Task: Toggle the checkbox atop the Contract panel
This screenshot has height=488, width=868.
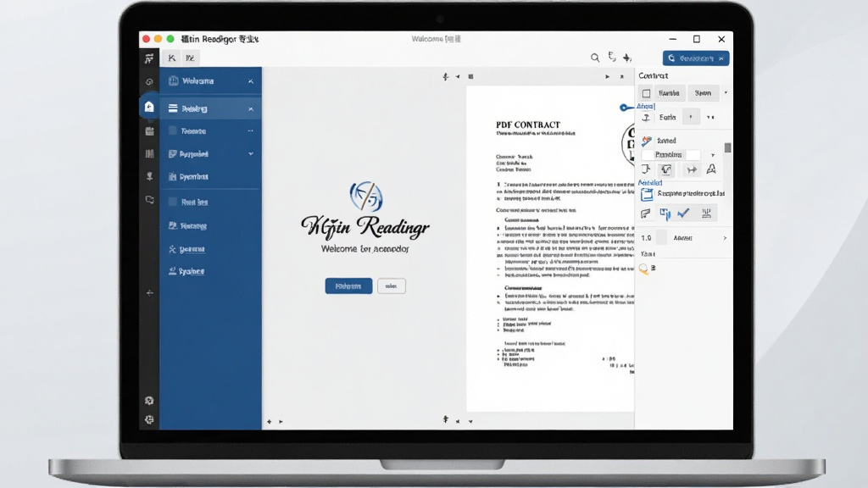Action: click(646, 93)
